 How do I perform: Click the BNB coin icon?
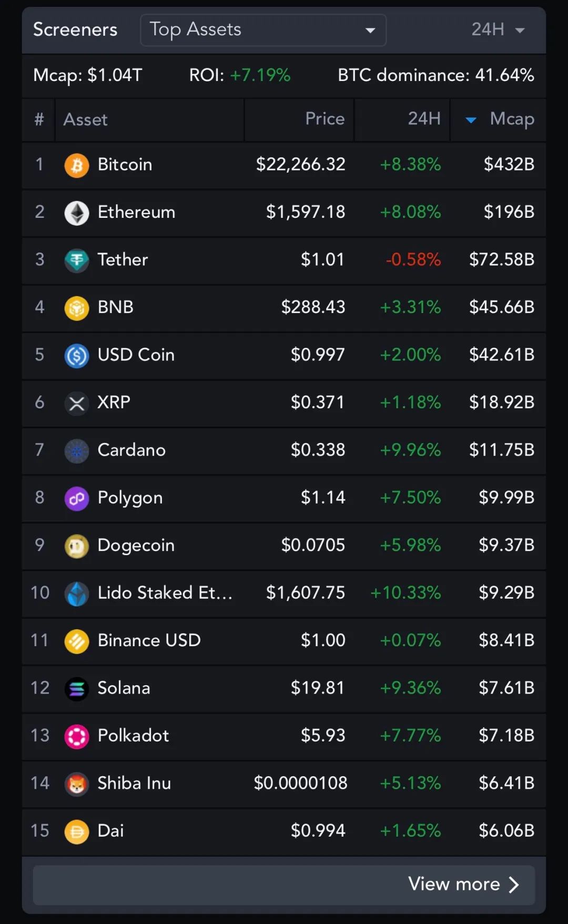click(77, 308)
